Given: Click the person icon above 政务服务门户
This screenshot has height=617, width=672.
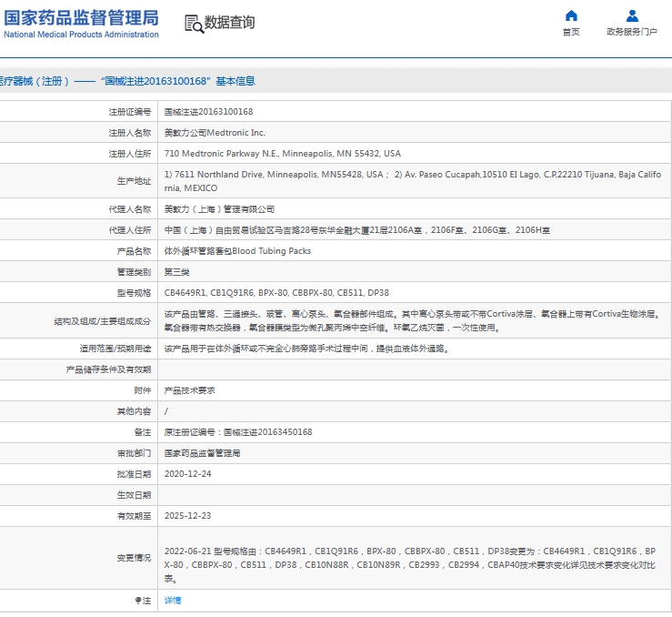Looking at the screenshot, I should tap(632, 15).
